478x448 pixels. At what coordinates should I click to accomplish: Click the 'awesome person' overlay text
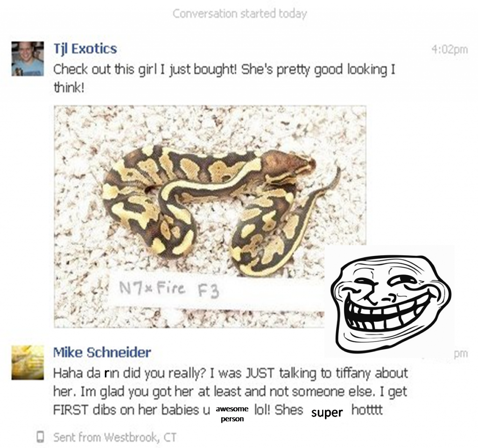coord(232,413)
